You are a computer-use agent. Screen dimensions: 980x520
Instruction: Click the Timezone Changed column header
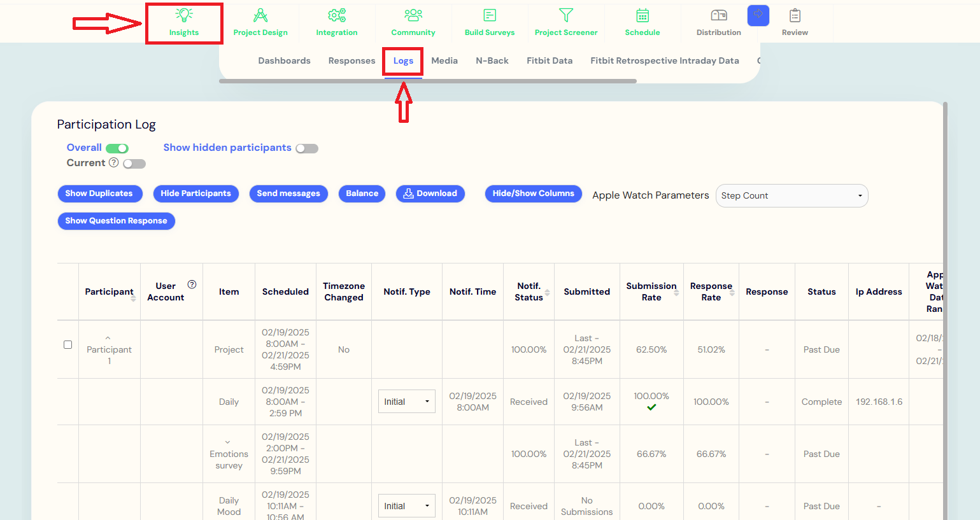pos(344,292)
